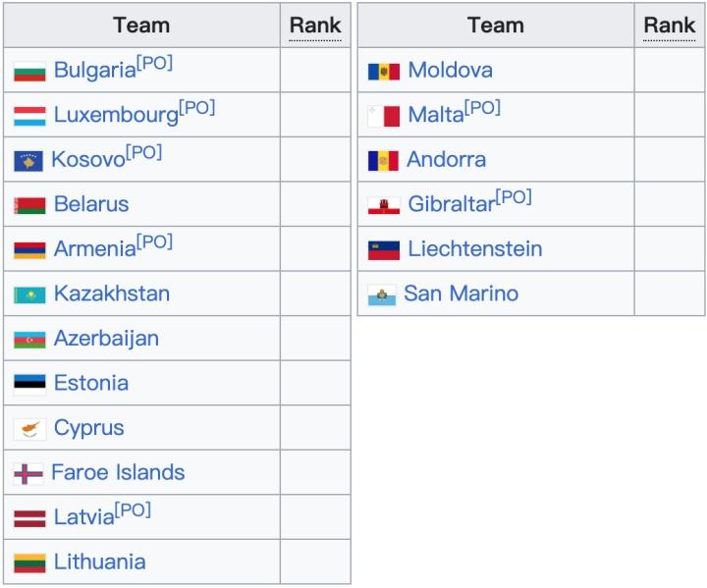Viewport: 707px width, 588px height.
Task: Click the Faroe Islands flag icon
Action: pyautogui.click(x=28, y=474)
